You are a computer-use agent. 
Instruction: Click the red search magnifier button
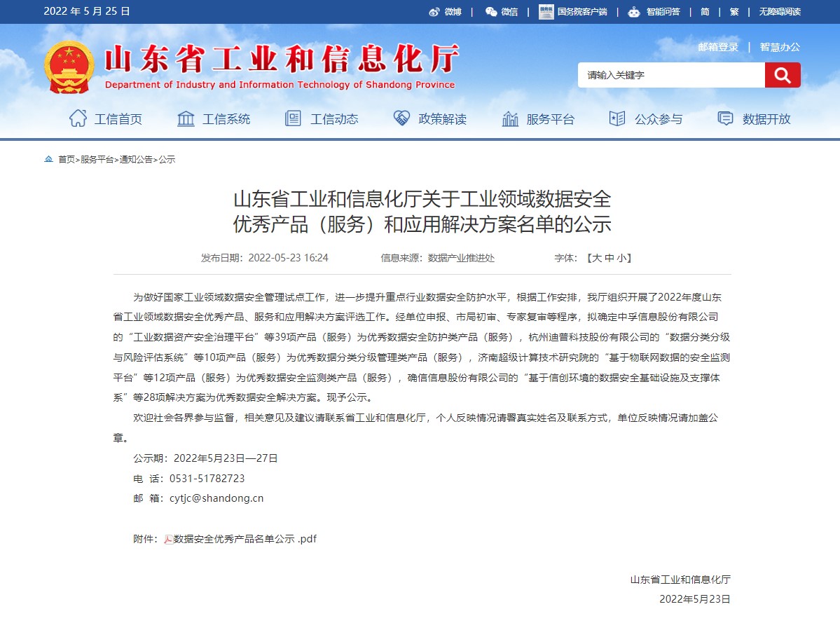(782, 75)
